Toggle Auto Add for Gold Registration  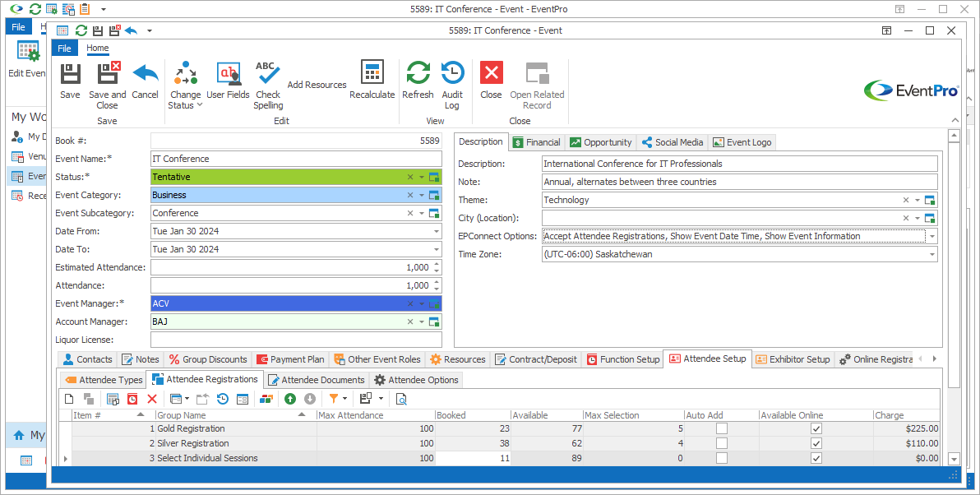pos(722,428)
